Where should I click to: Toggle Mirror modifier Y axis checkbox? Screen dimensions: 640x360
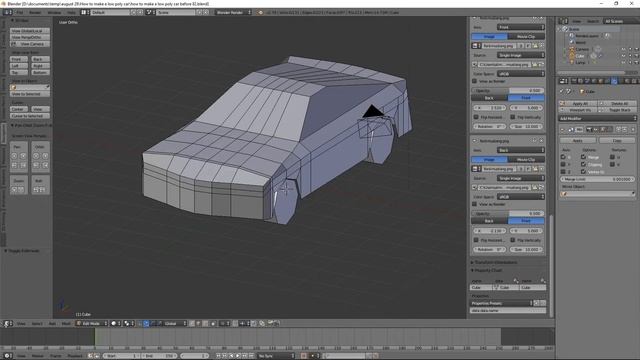[563, 164]
